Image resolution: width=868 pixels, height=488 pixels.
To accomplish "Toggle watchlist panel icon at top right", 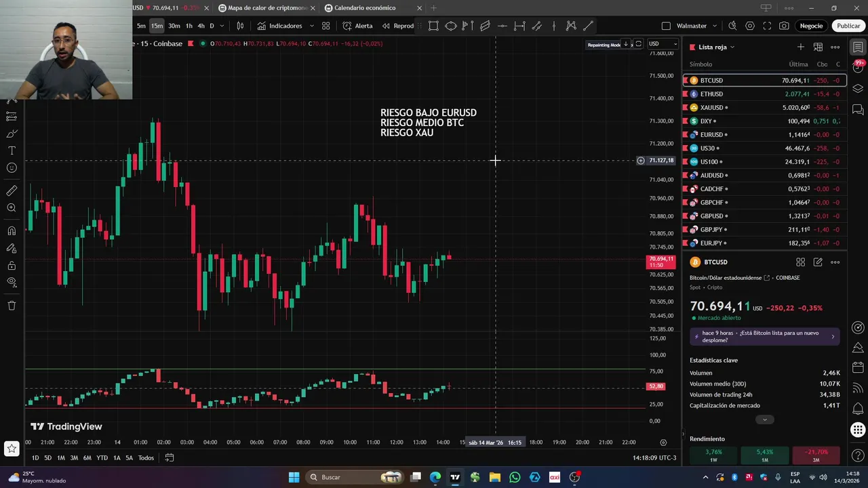I will coord(858,47).
